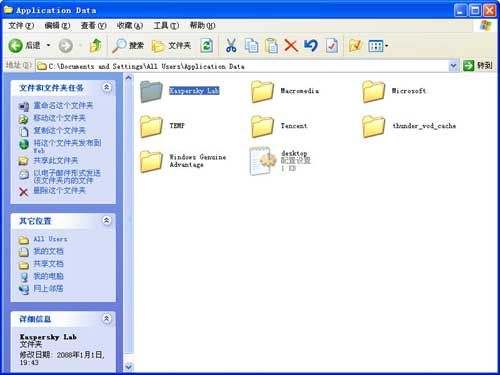This screenshot has width=500, height=375.
Task: Click the Application Data title bar folder icon
Action: click(8, 10)
